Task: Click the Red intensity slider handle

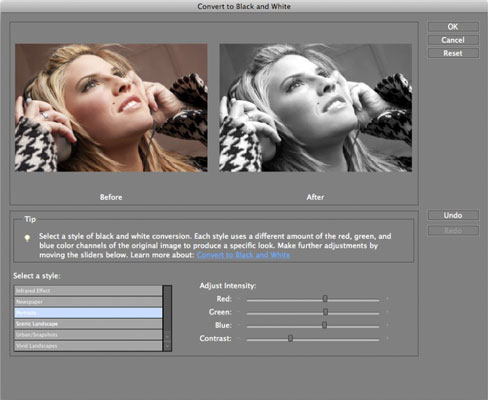Action: (325, 299)
